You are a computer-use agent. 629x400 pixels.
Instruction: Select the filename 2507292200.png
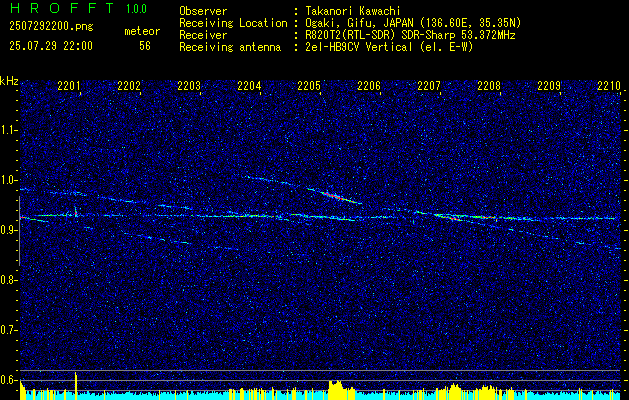[51, 27]
